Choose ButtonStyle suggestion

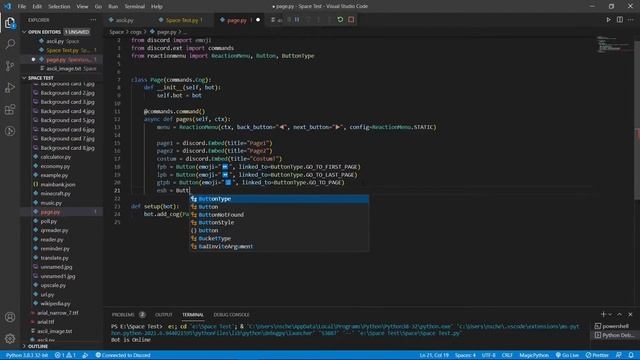[279, 222]
